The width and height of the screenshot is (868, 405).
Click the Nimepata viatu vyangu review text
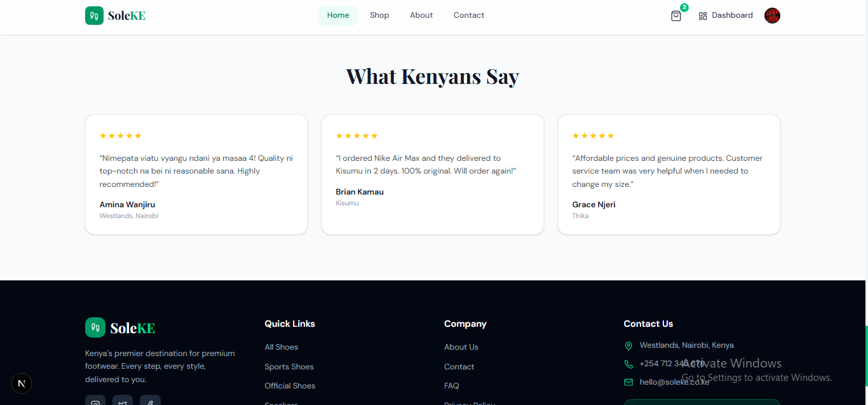point(196,171)
